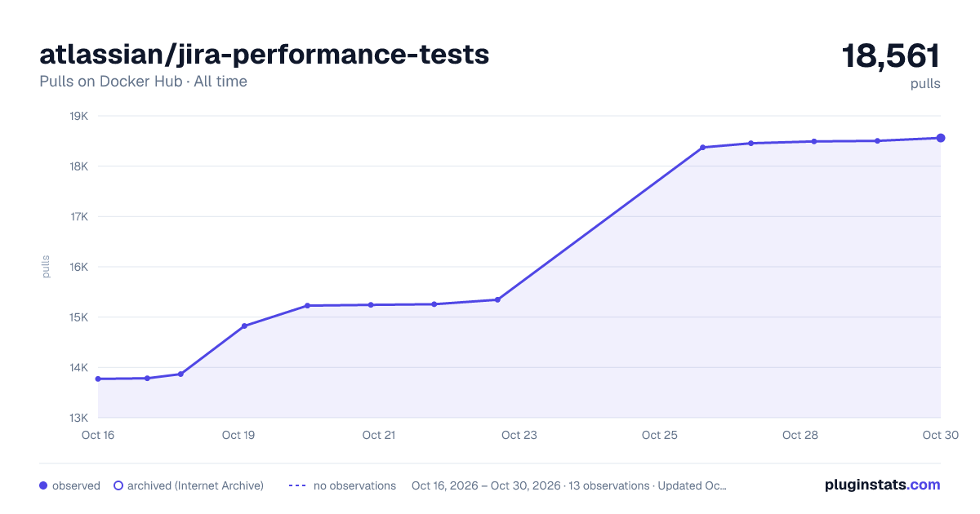Click the 18,561 total pulls number
The width and height of the screenshot is (980, 514).
click(x=891, y=56)
